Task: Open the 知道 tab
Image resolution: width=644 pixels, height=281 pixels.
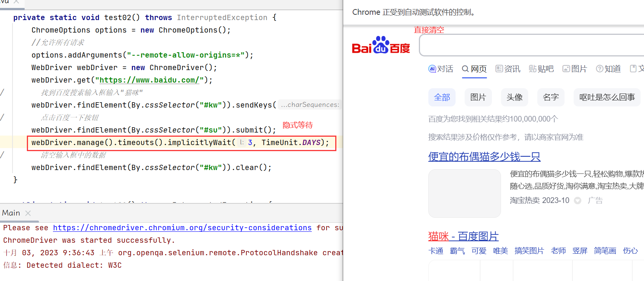Action: (x=608, y=69)
